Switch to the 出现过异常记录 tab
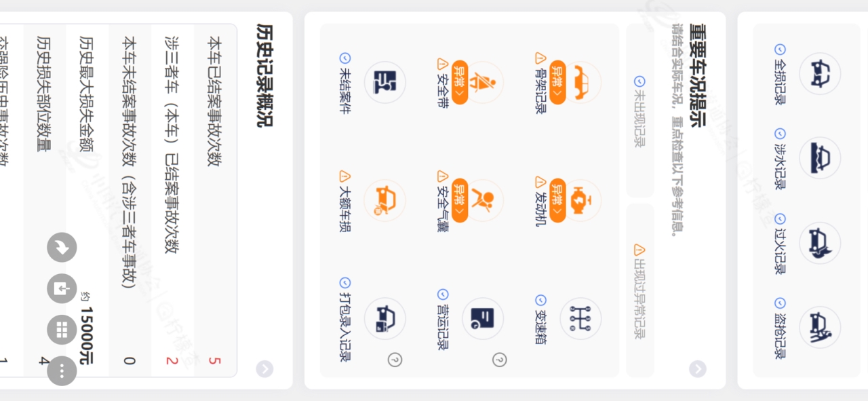Image resolution: width=868 pixels, height=401 pixels. pos(639,290)
